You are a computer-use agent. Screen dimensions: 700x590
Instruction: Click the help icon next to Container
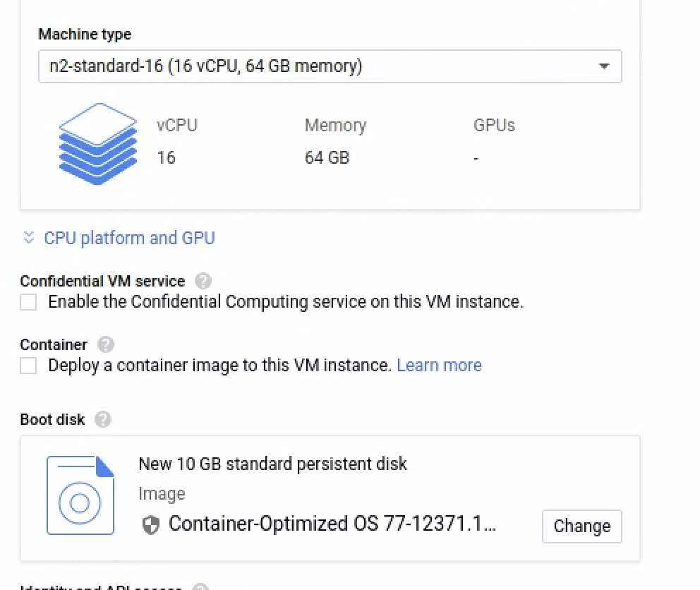pos(105,344)
